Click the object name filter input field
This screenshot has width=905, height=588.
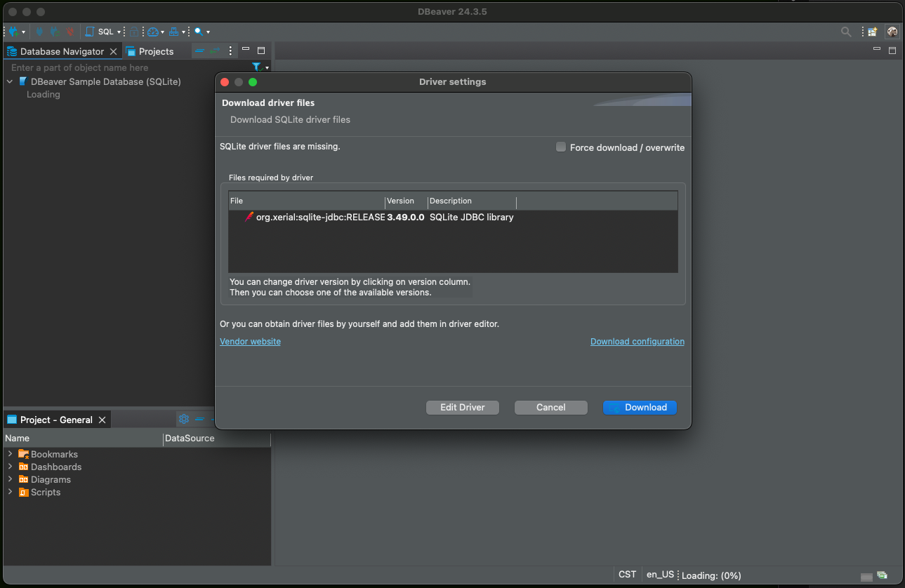pyautogui.click(x=126, y=68)
